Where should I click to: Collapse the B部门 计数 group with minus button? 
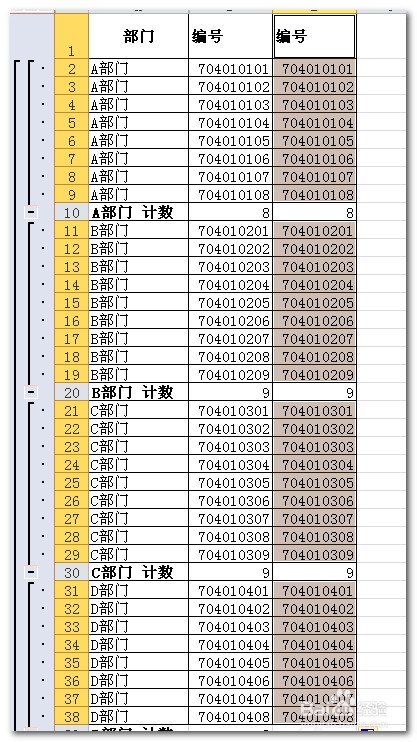tap(31, 392)
